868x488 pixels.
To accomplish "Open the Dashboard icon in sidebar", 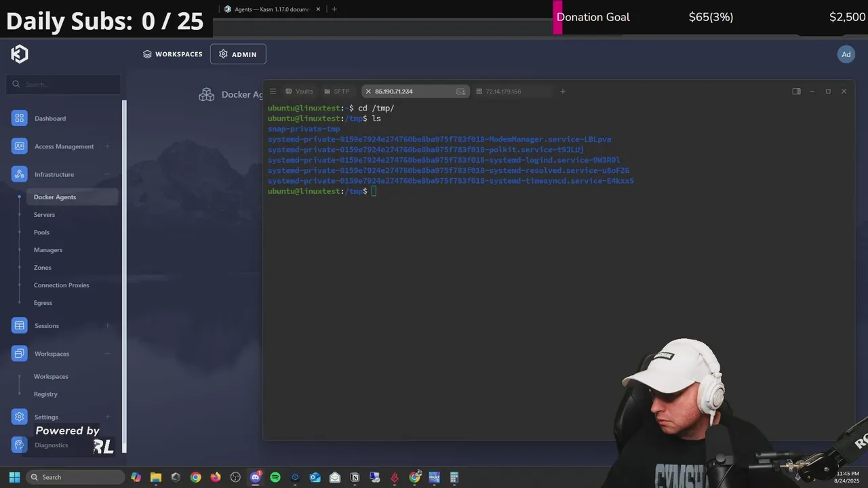I will coord(19,118).
